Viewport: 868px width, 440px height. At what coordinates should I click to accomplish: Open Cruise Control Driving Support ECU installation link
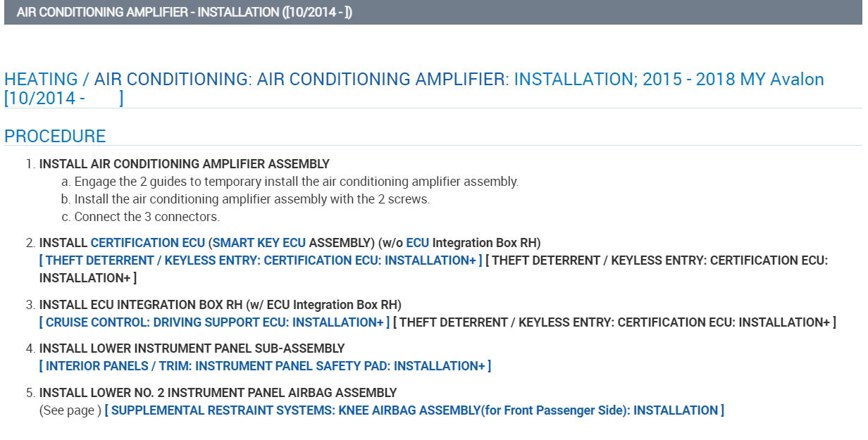point(214,322)
